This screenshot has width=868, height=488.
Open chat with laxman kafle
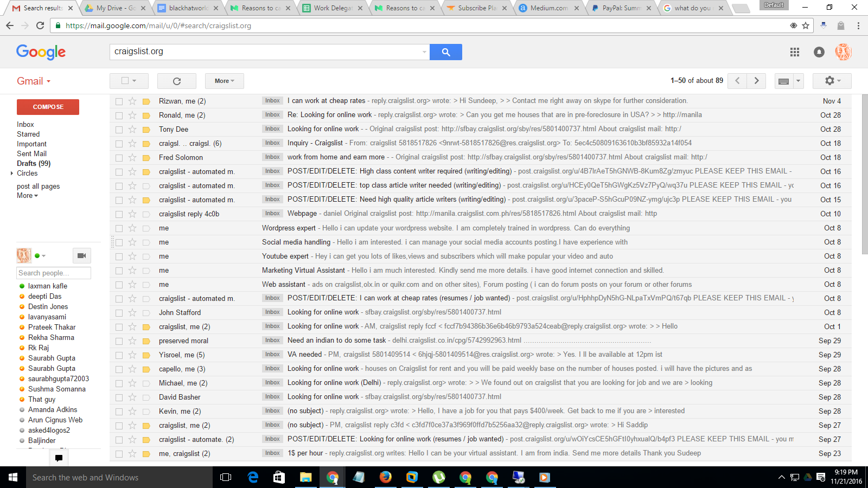click(x=48, y=286)
